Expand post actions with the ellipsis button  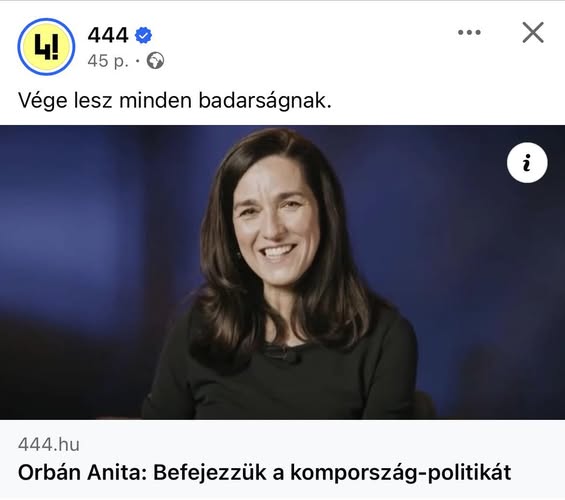pos(469,32)
